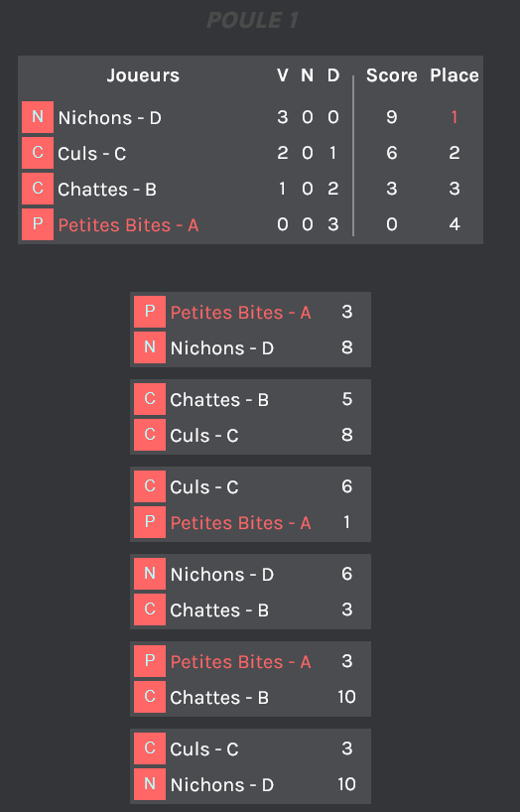520x812 pixels.
Task: Click the P avatar beside Petites Bites - A in standings
Action: point(38,224)
